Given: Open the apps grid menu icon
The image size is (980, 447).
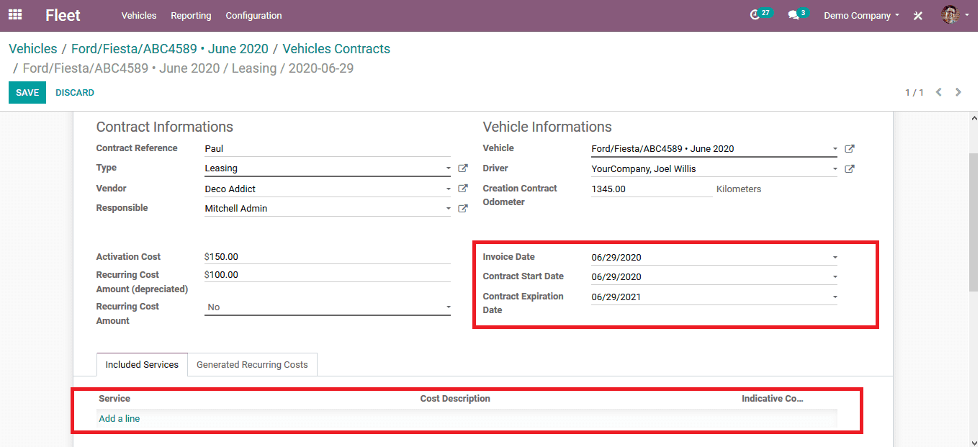Looking at the screenshot, I should tap(15, 14).
